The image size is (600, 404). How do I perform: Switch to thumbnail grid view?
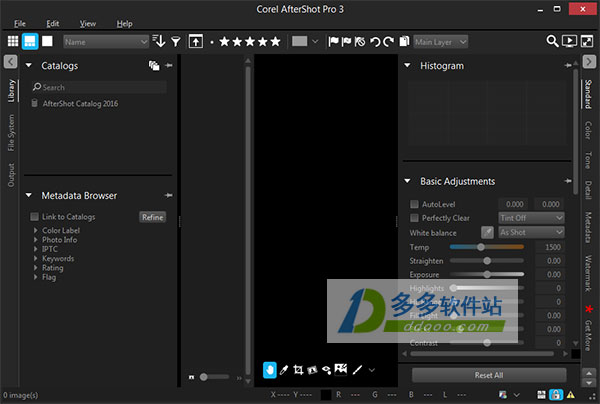[x=12, y=42]
